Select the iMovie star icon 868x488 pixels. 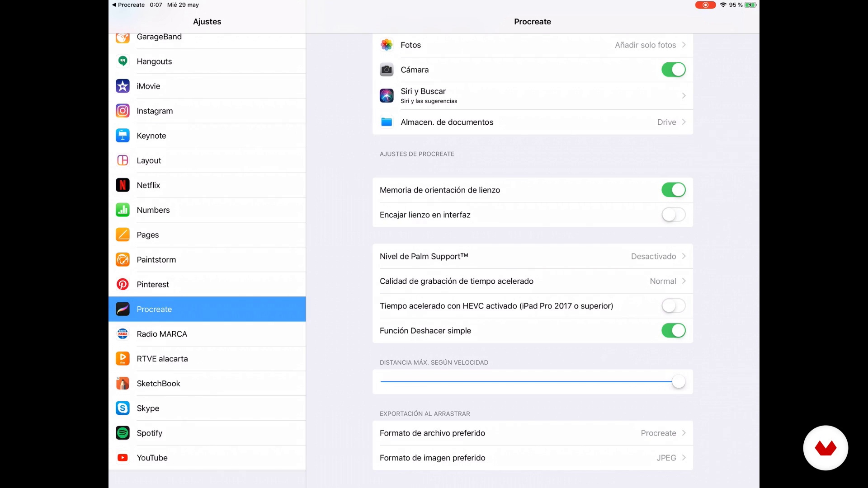click(123, 86)
